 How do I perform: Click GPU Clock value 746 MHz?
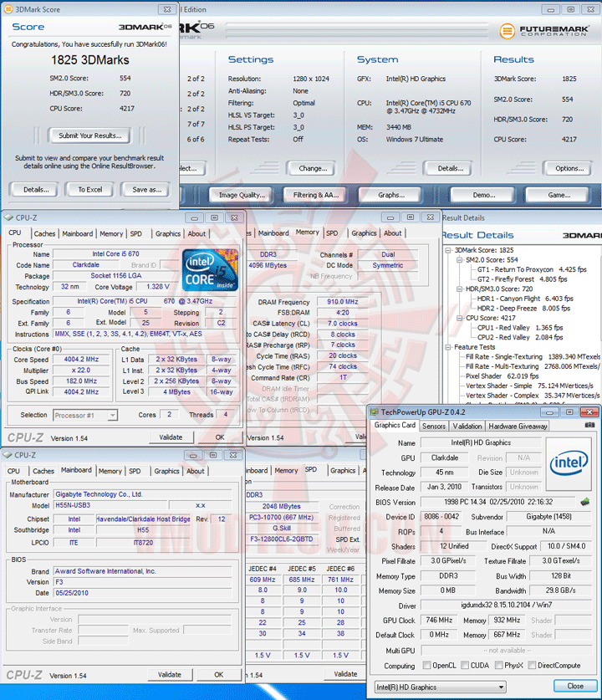click(439, 620)
